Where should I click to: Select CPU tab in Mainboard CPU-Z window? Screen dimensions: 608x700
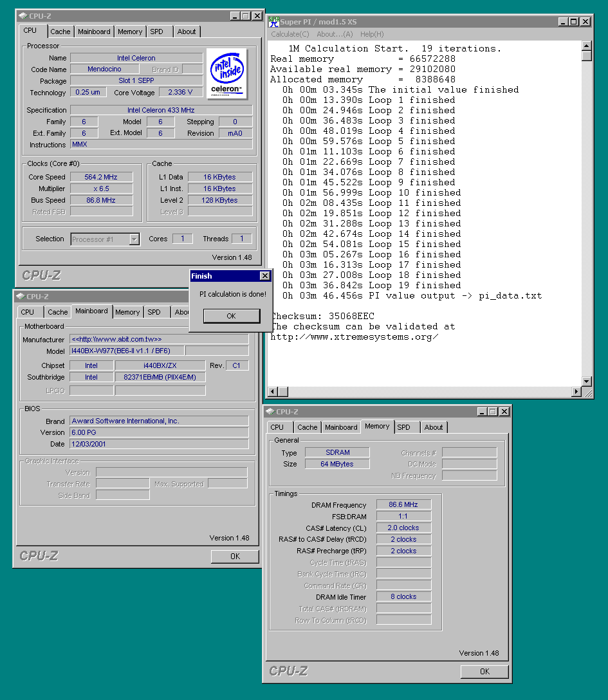tap(28, 312)
